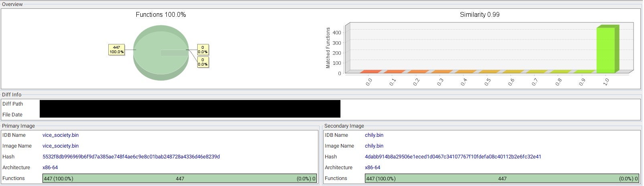
Task: Select the 447 100.0% pie chart label
Action: pos(116,50)
